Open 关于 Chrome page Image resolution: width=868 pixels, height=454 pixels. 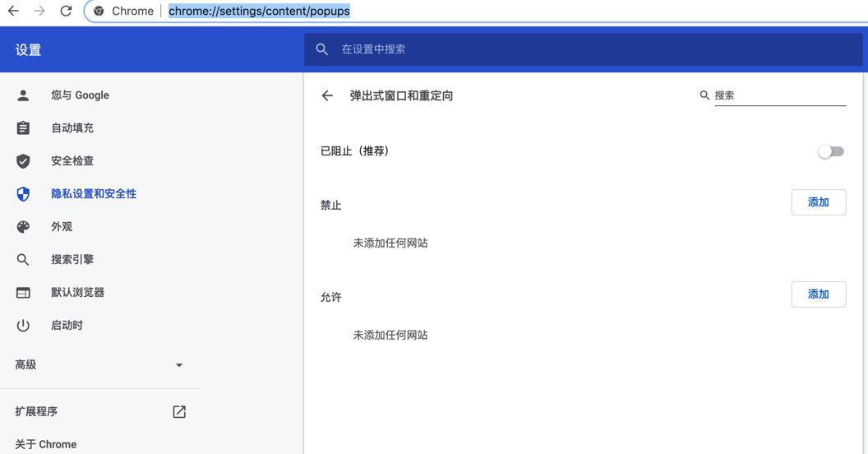[x=46, y=445]
